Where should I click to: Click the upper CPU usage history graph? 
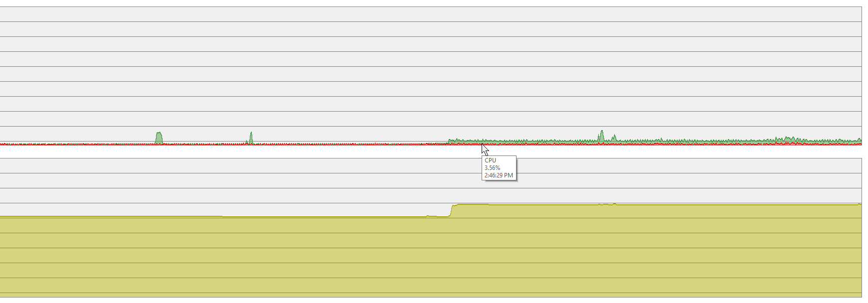[x=431, y=76]
